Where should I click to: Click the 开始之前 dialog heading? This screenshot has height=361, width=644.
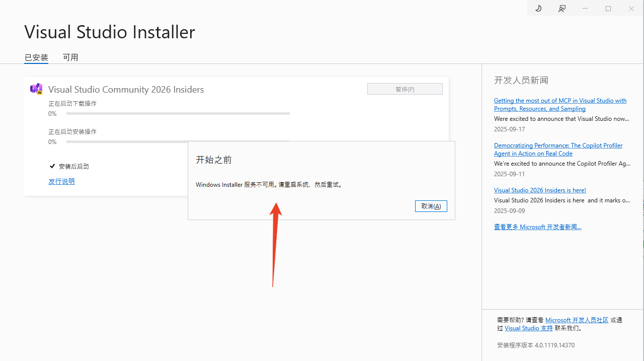[x=214, y=160]
